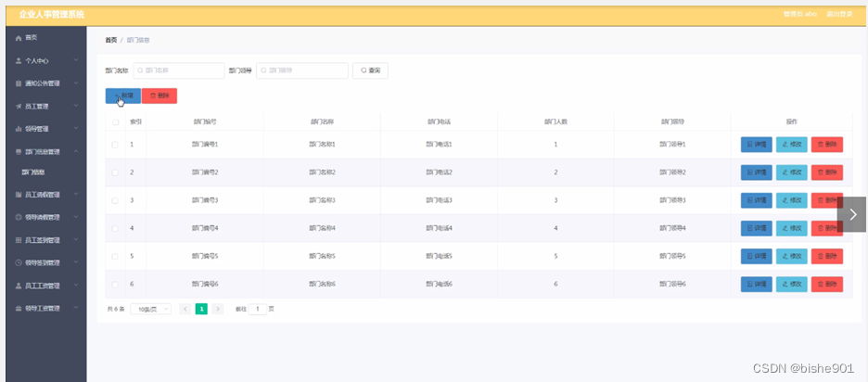Run the search with 查询

pos(370,70)
